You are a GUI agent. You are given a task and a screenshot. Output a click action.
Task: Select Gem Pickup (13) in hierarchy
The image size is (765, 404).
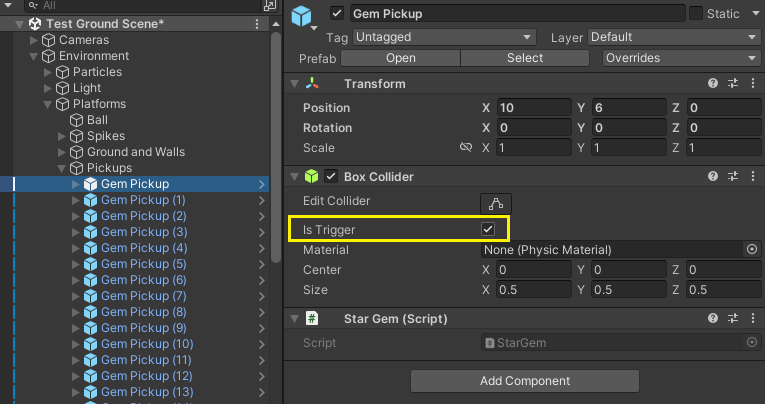pos(147,392)
